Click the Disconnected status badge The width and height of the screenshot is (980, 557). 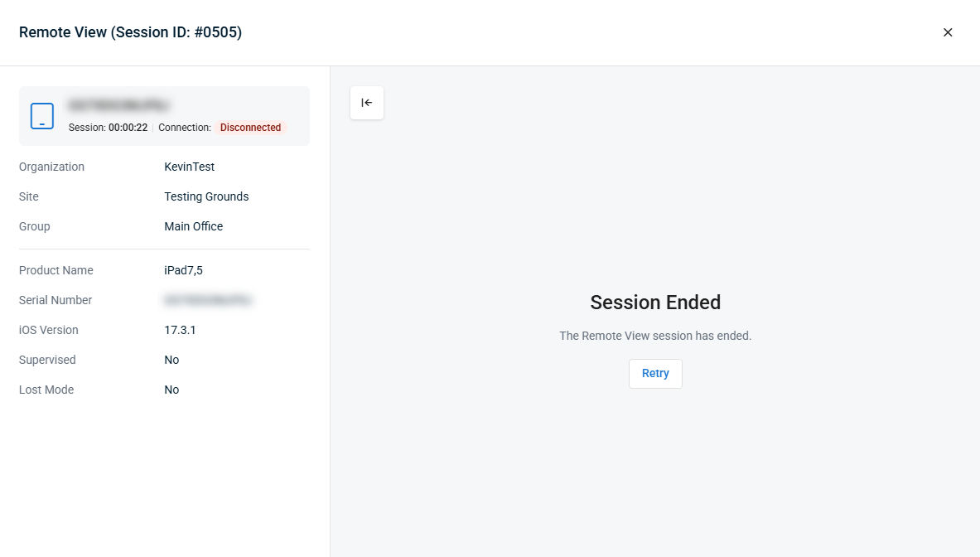click(250, 128)
